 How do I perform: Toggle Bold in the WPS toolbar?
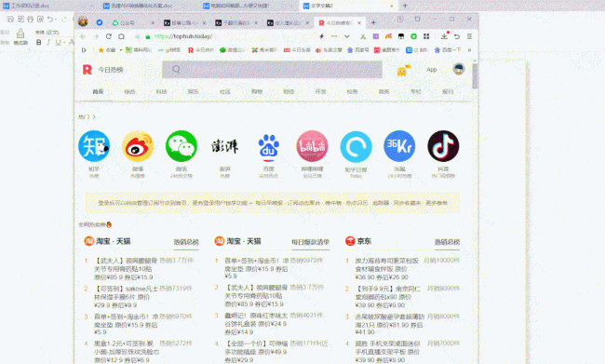coord(38,43)
